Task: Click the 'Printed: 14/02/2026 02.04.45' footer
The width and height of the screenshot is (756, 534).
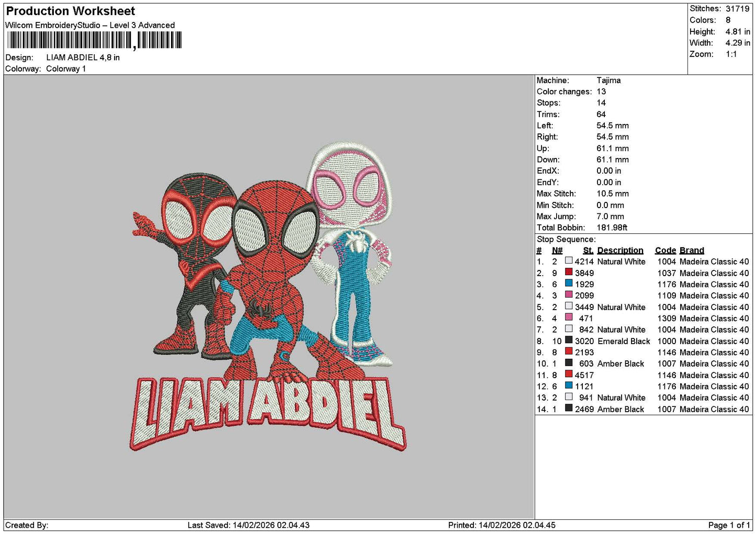Action: point(502,525)
